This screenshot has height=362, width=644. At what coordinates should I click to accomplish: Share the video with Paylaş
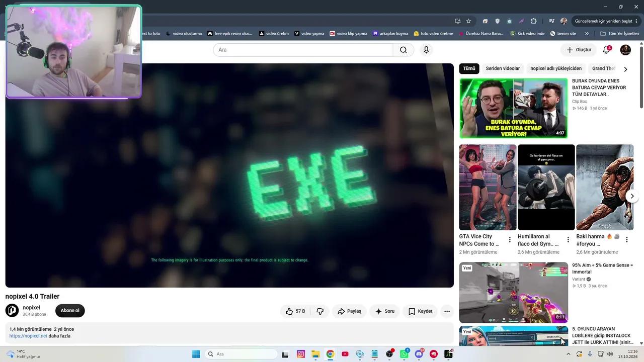point(349,311)
